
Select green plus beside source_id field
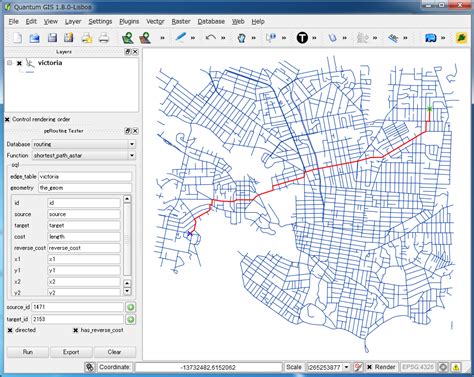[131, 307]
